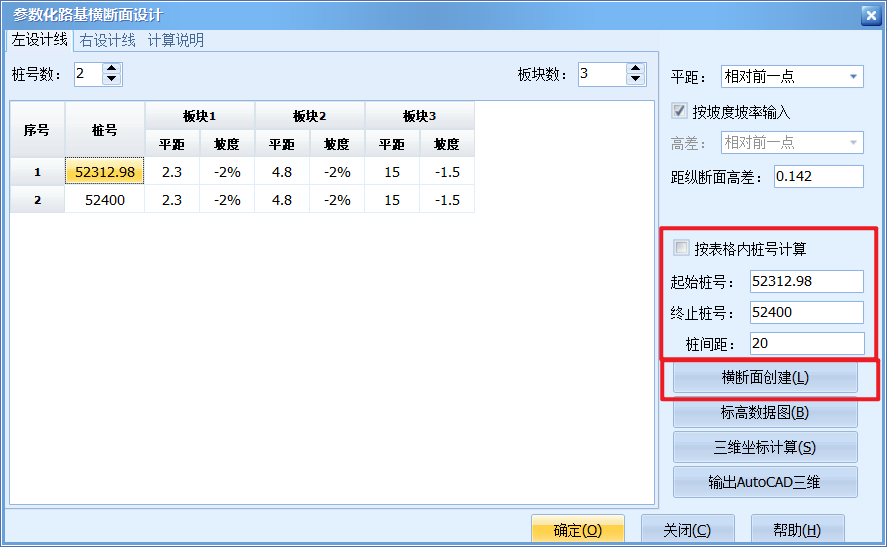Switch to the 右设计线 tab

[107, 40]
